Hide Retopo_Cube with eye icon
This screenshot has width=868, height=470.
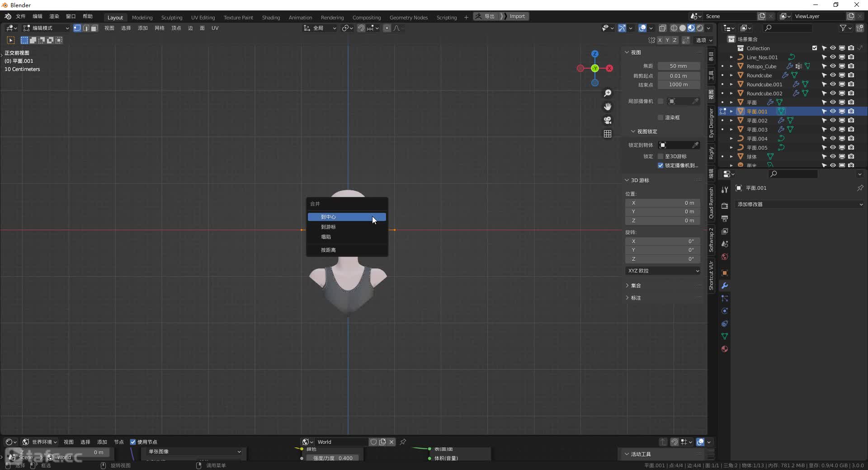pyautogui.click(x=833, y=66)
